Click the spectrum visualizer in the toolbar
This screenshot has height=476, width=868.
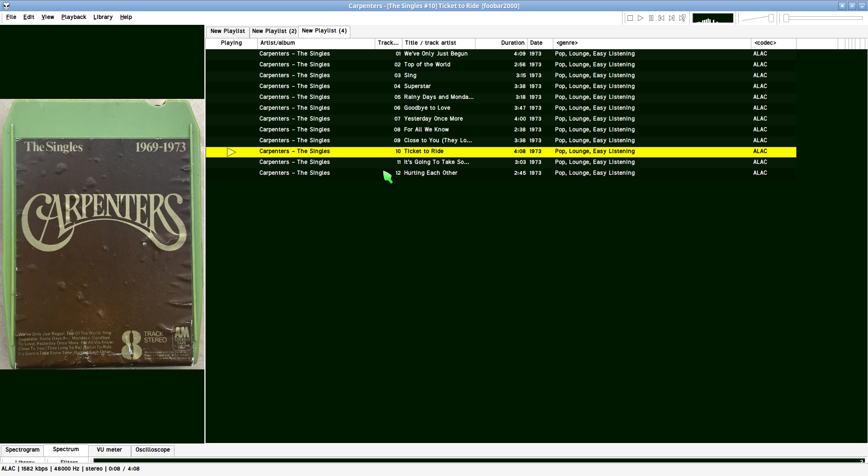coord(713,18)
